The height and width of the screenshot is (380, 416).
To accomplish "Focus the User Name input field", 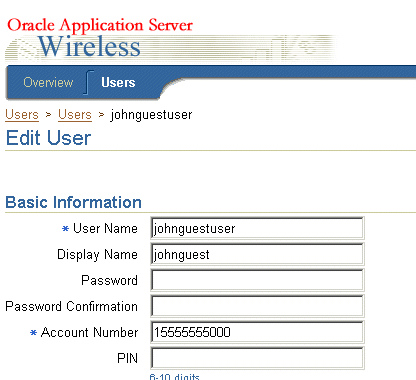I will 257,228.
